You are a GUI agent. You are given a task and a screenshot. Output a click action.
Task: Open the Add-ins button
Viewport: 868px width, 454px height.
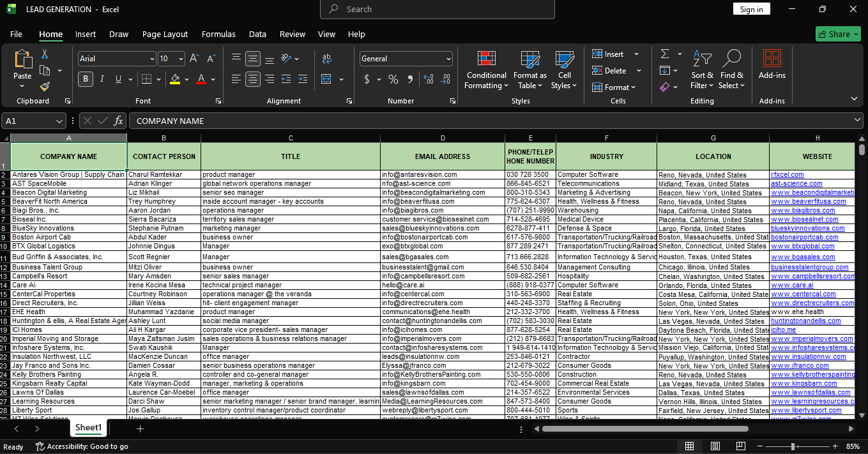click(x=772, y=65)
